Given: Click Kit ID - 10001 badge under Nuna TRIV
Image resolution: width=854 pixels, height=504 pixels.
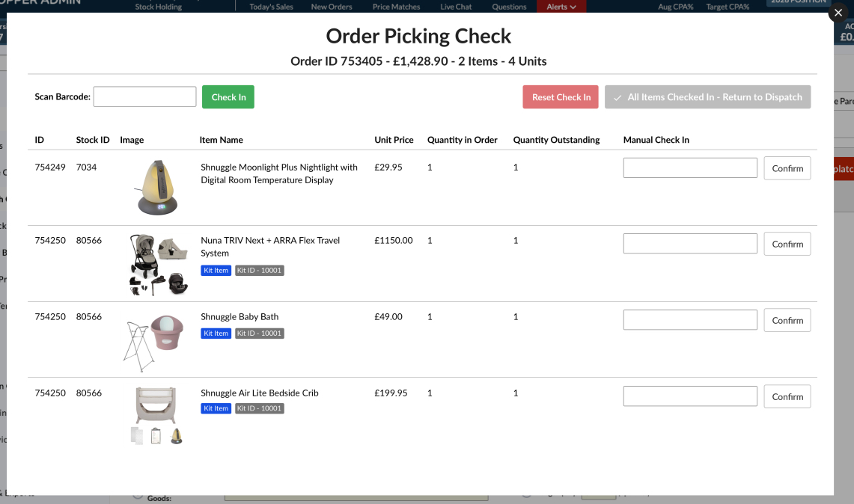Looking at the screenshot, I should coord(259,271).
